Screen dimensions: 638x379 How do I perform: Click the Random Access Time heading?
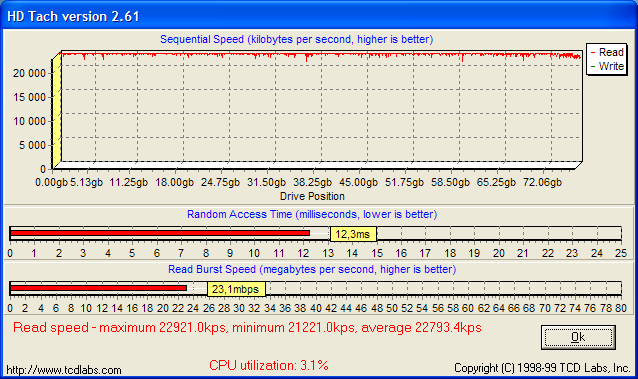tap(312, 214)
